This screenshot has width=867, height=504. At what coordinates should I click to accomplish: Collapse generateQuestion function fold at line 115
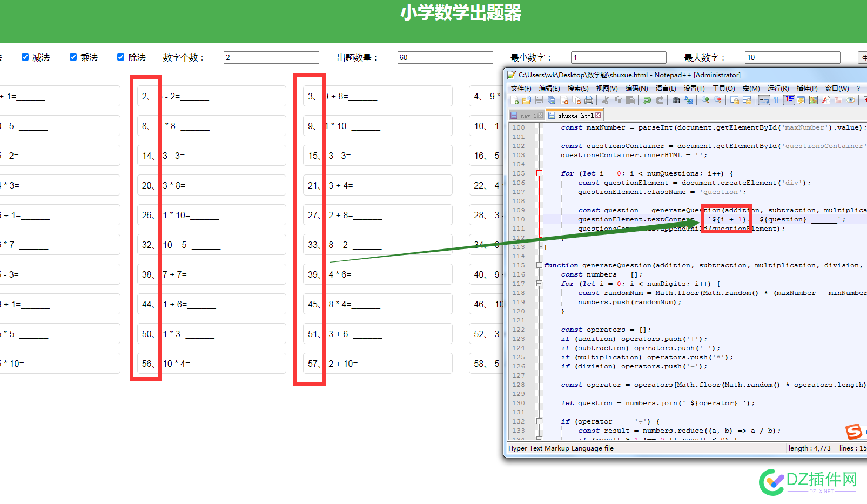point(539,265)
